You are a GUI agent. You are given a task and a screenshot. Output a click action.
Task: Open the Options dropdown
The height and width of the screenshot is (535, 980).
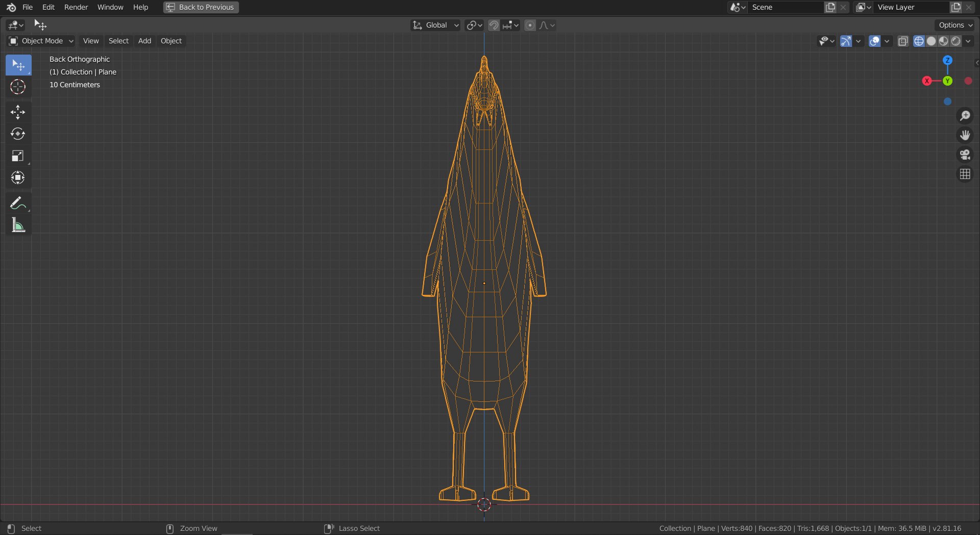tap(955, 25)
